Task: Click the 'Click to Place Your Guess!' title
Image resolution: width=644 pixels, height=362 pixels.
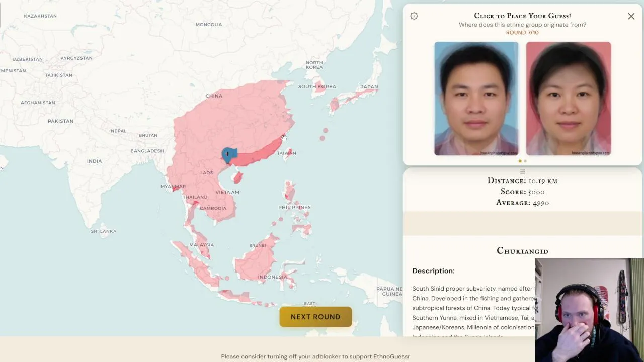Action: click(x=522, y=16)
